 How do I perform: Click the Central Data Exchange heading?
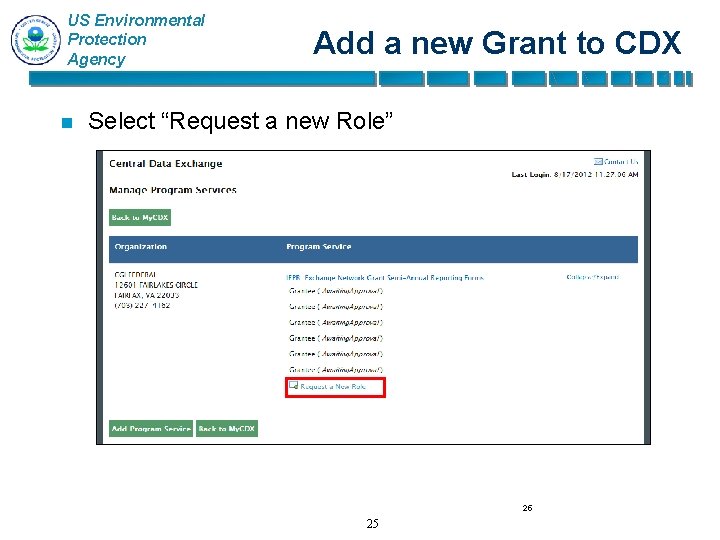[x=166, y=164]
